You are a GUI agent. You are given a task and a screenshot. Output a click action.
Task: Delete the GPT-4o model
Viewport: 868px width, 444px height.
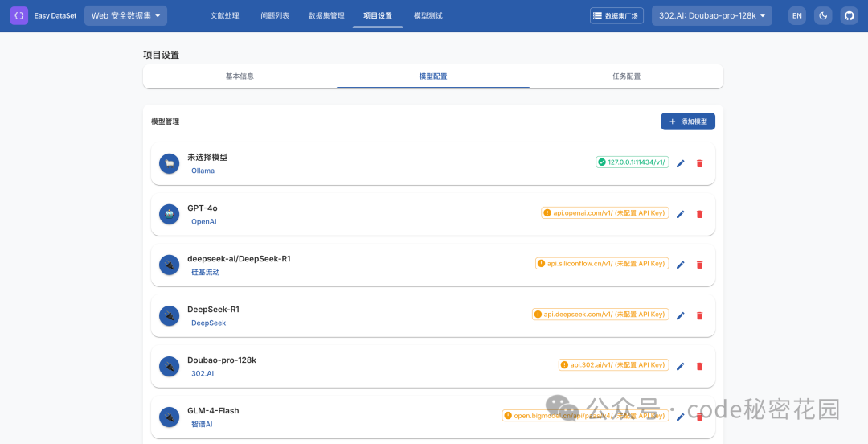(x=700, y=214)
